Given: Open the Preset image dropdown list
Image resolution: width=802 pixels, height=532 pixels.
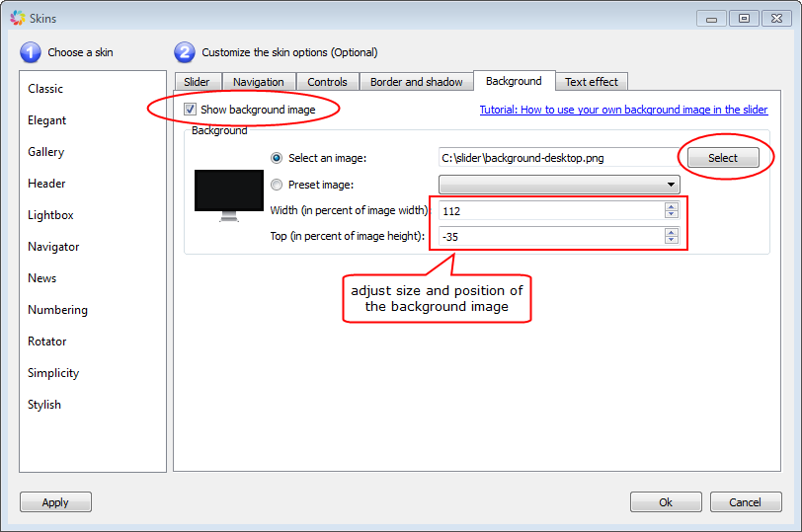Looking at the screenshot, I should point(559,185).
